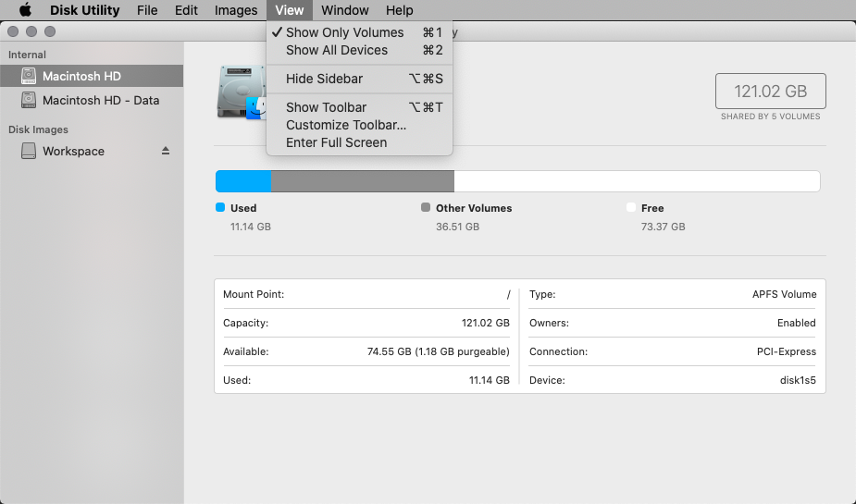The image size is (856, 504).
Task: Click the Disk Images section header
Action: click(x=38, y=129)
